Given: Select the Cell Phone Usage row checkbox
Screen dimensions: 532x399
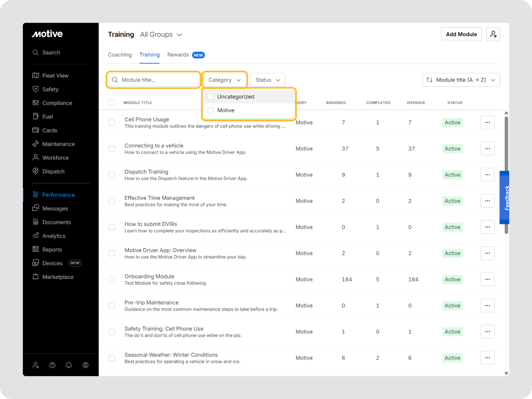Looking at the screenshot, I should pyautogui.click(x=112, y=123).
